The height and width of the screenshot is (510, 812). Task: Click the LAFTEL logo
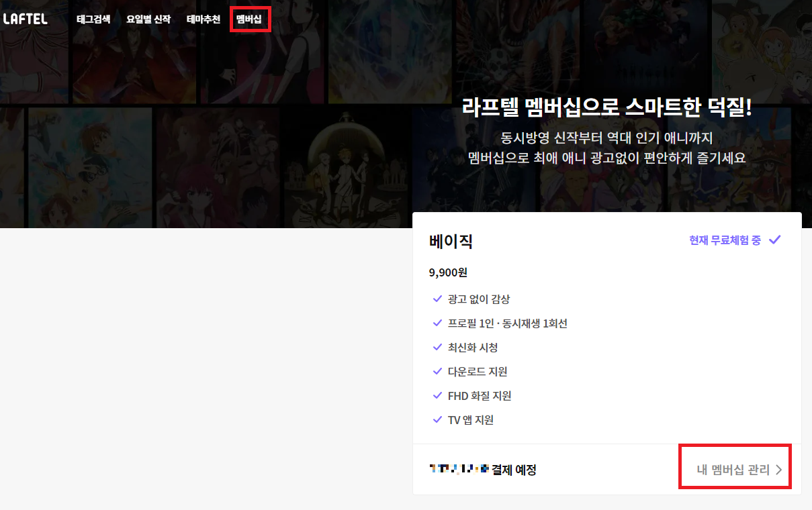25,19
